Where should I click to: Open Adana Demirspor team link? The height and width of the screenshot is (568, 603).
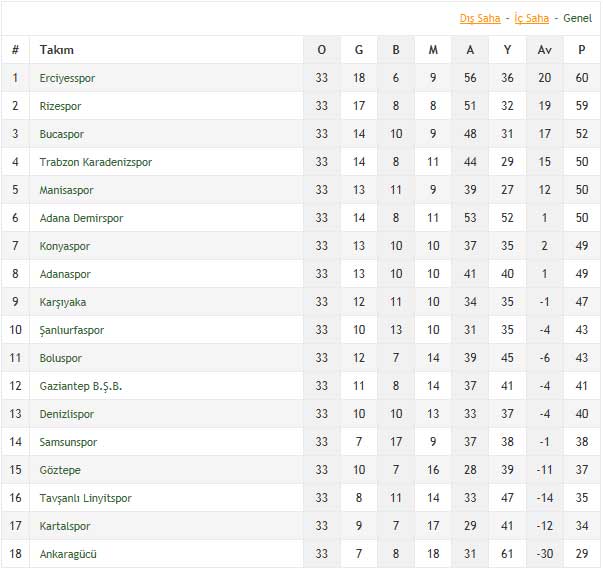pyautogui.click(x=82, y=218)
